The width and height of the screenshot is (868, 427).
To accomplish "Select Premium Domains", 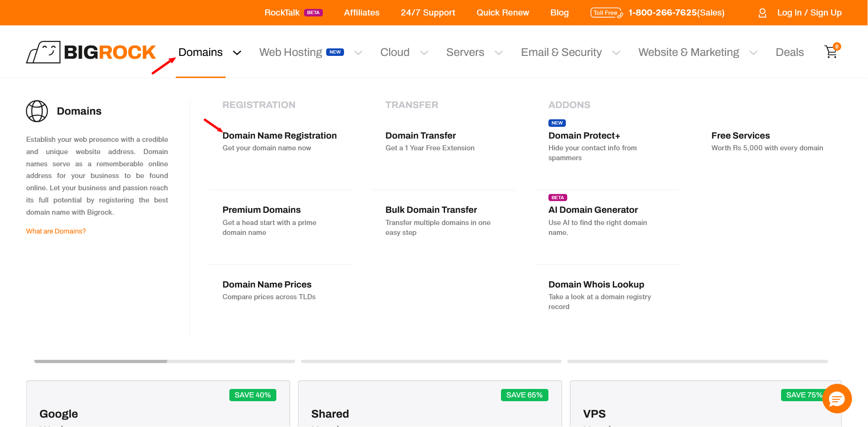I will [261, 210].
